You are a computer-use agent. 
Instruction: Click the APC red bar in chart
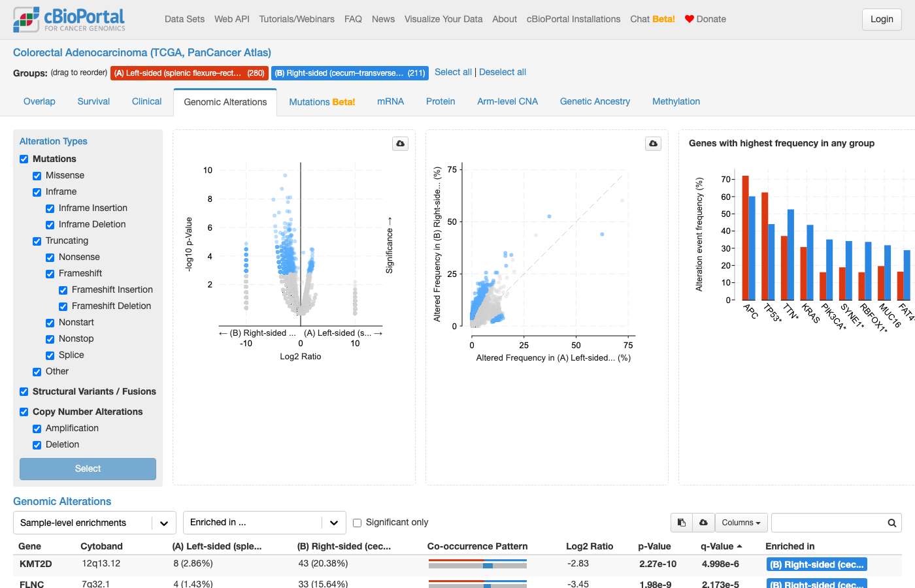(745, 238)
